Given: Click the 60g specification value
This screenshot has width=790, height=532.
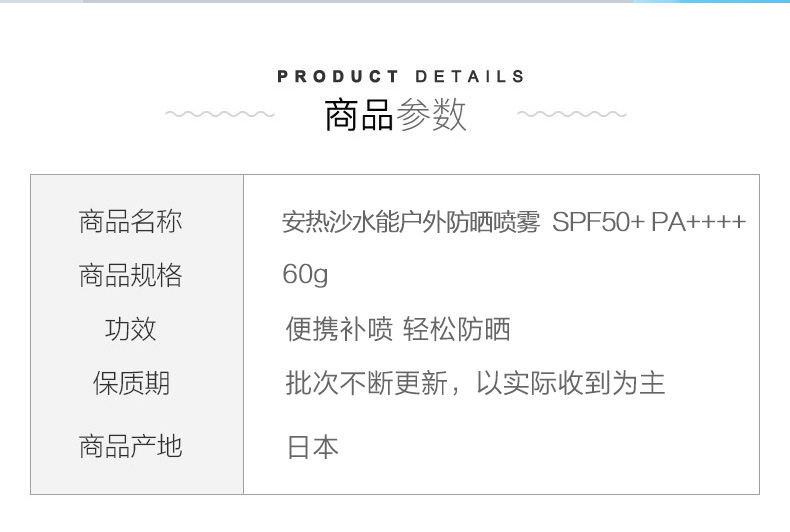Looking at the screenshot, I should 305,275.
